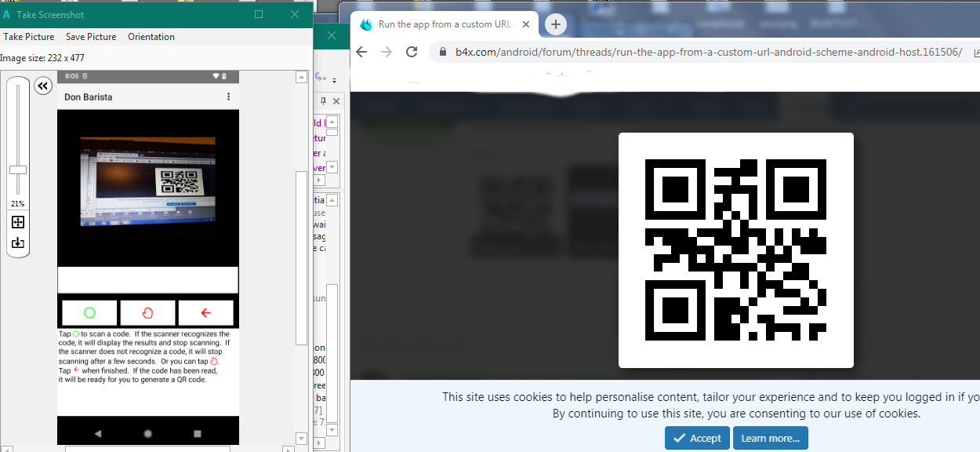Adjust the 21% zoom slider handle
The image size is (980, 452).
(17, 169)
